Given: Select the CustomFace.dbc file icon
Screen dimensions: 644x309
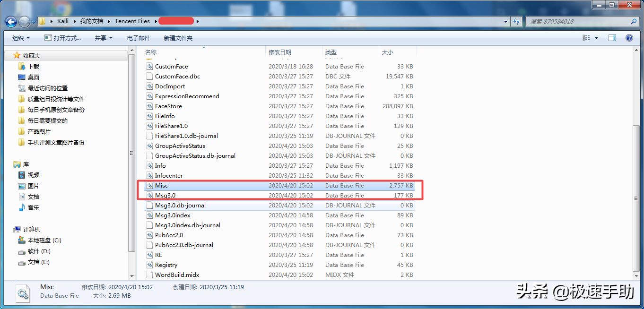Looking at the screenshot, I should coord(149,77).
